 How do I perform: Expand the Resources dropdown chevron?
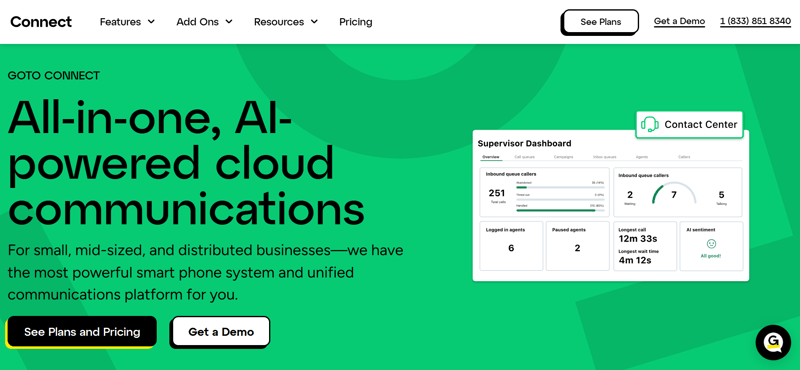click(314, 22)
